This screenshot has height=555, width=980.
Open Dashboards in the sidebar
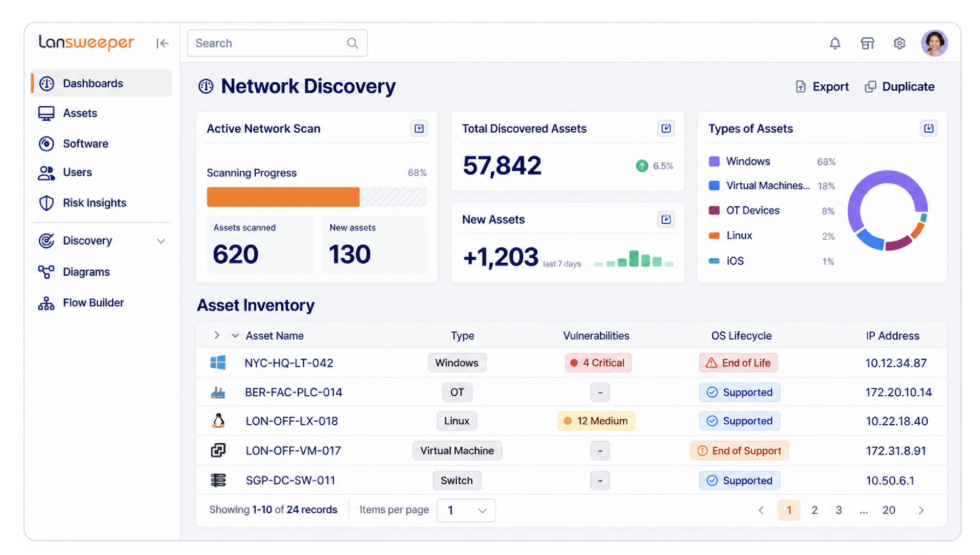pos(101,83)
